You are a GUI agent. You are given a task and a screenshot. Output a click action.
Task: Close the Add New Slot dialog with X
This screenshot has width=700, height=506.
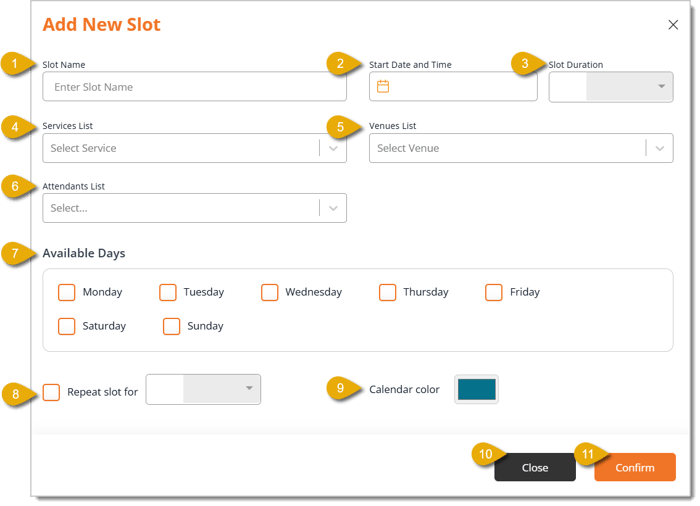point(673,25)
